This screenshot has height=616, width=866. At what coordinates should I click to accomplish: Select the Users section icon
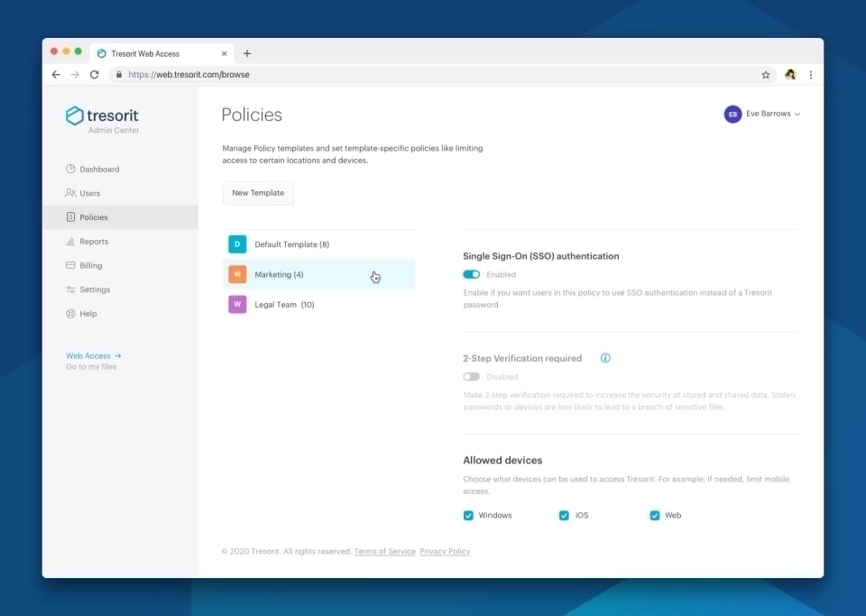(x=69, y=193)
